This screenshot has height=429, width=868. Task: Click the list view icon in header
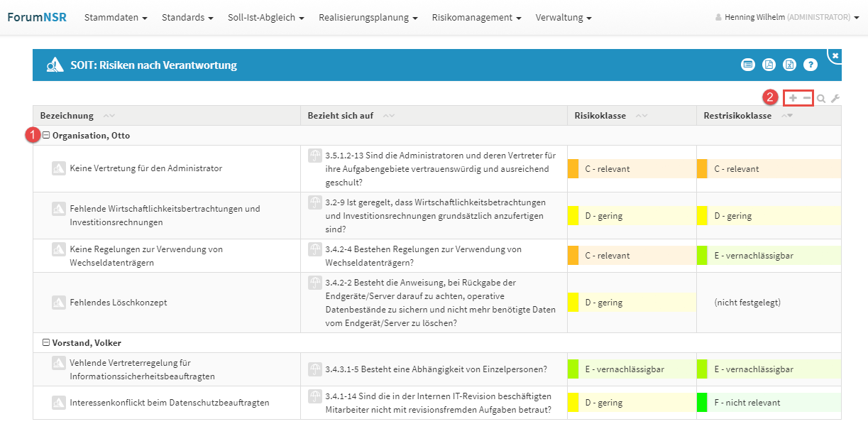pyautogui.click(x=747, y=65)
